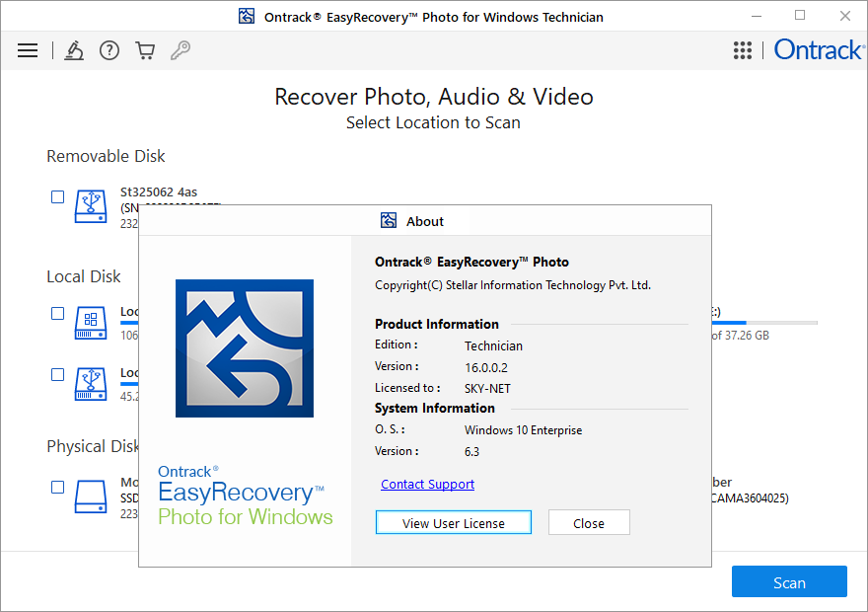Click the 'System Information' heading
The height and width of the screenshot is (612, 868).
tap(435, 409)
